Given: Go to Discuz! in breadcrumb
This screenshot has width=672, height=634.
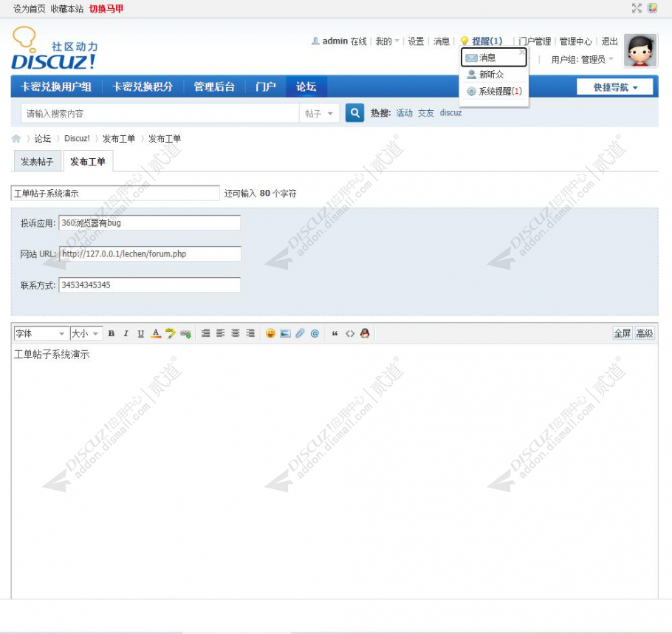Looking at the screenshot, I should (77, 139).
